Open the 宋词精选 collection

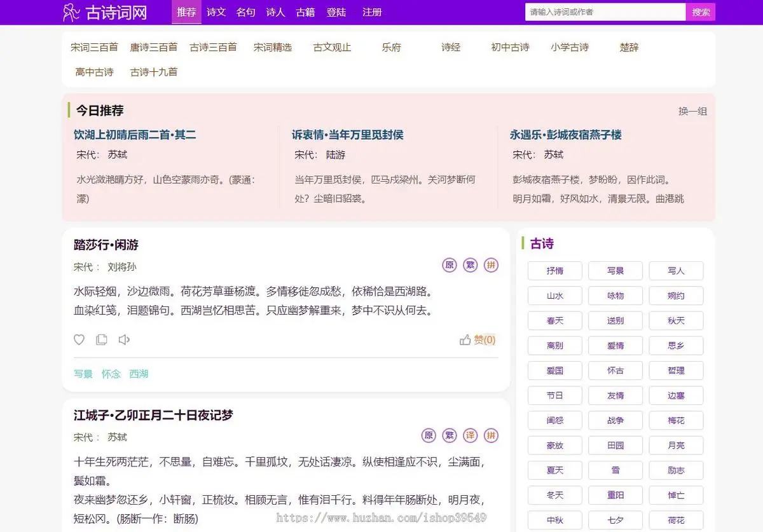point(273,47)
